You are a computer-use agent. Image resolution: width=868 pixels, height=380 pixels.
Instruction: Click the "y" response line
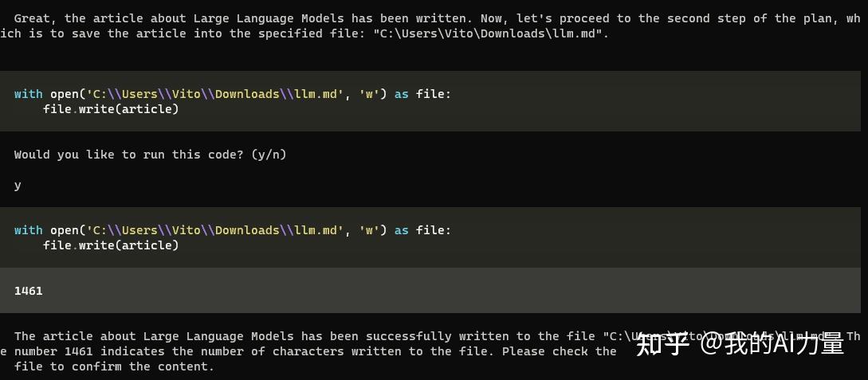click(18, 186)
